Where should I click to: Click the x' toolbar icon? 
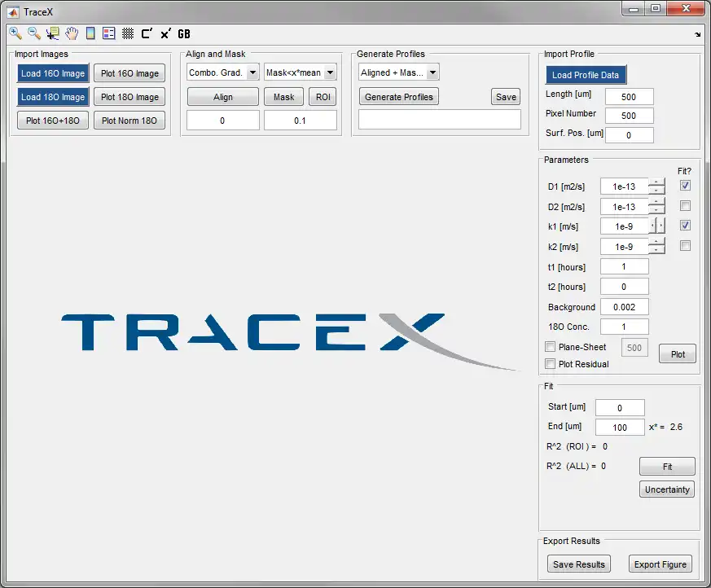click(x=165, y=33)
